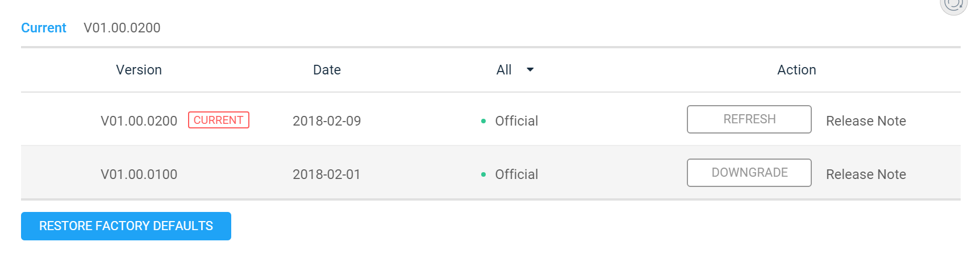
Task: Click the Action column header
Action: point(796,70)
